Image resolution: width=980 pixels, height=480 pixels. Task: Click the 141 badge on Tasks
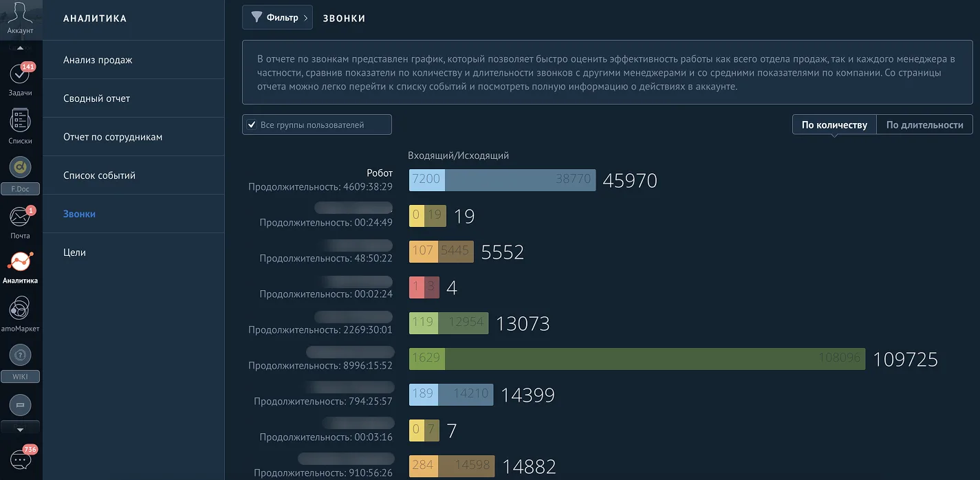28,67
